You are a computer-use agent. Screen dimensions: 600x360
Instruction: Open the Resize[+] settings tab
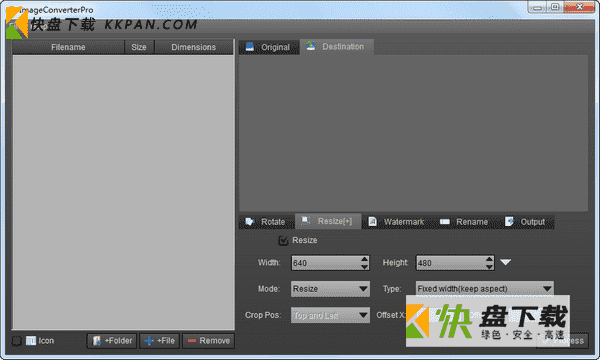pos(328,221)
